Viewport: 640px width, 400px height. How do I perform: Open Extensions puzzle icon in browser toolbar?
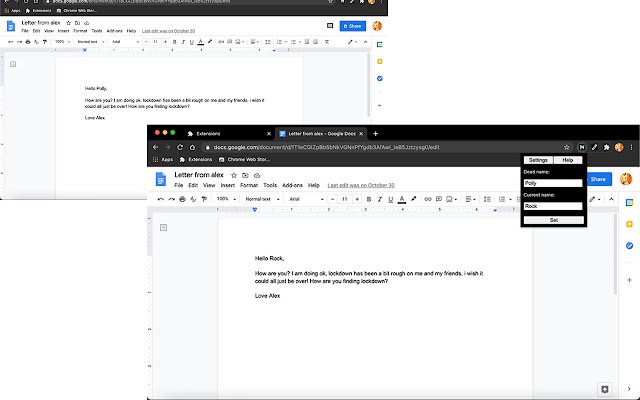point(607,147)
